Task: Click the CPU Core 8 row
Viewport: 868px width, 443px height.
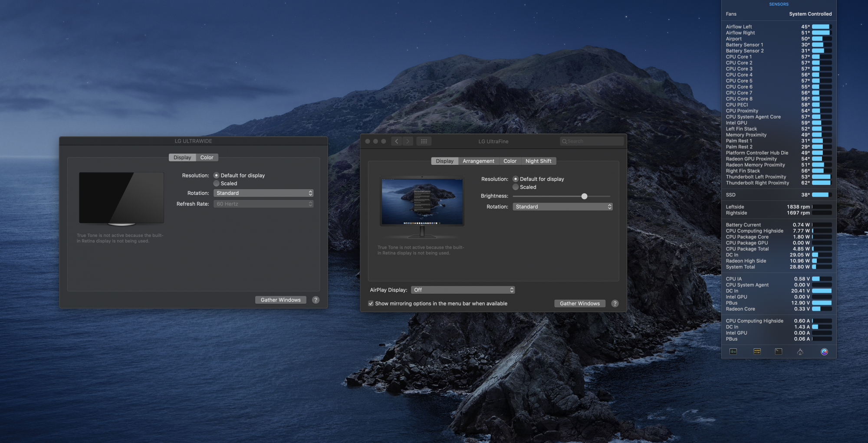Action: click(779, 98)
